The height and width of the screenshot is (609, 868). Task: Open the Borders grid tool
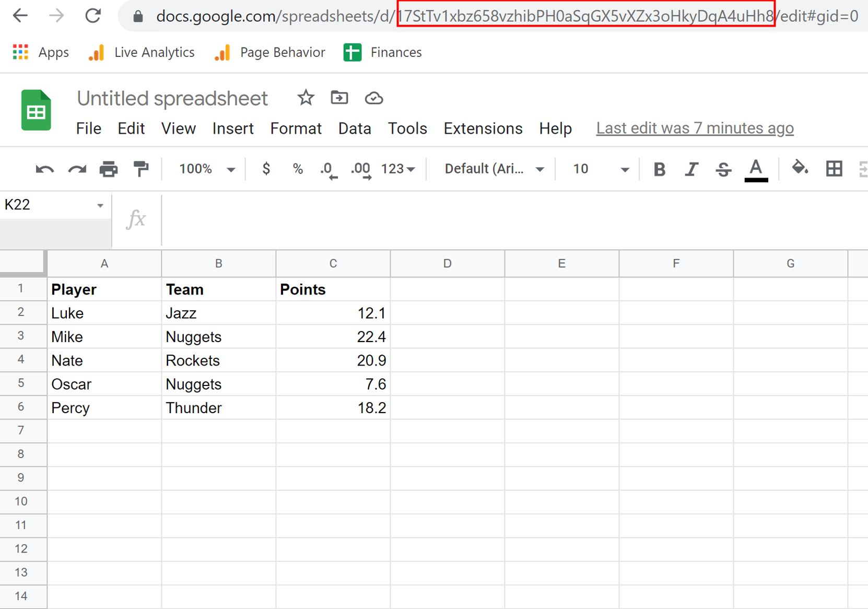(834, 169)
